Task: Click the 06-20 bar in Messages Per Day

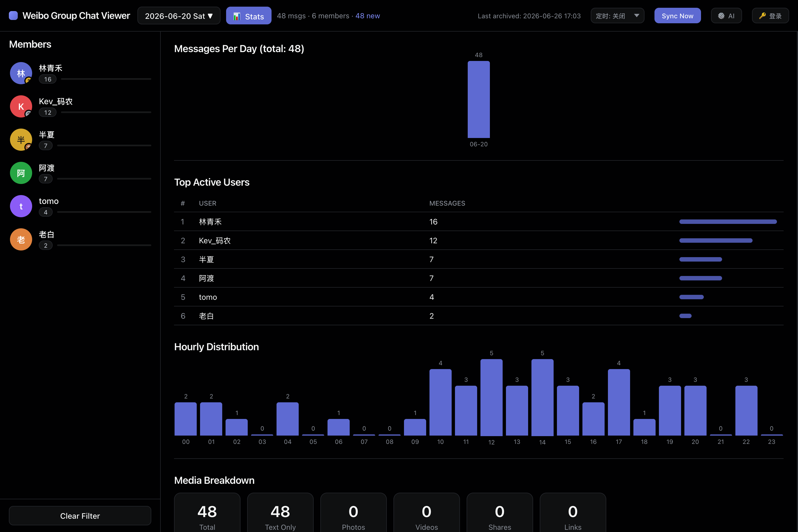Action: tap(479, 99)
